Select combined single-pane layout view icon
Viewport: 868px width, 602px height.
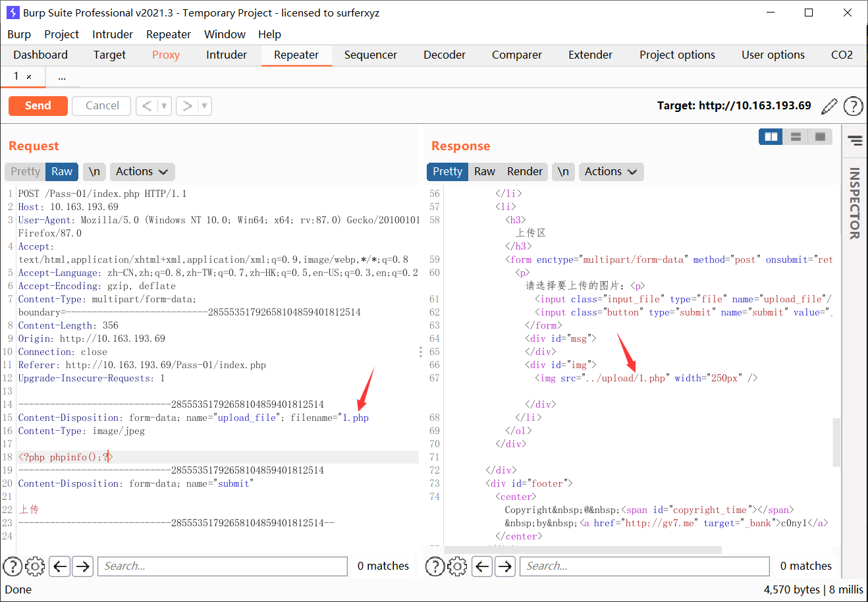[820, 136]
